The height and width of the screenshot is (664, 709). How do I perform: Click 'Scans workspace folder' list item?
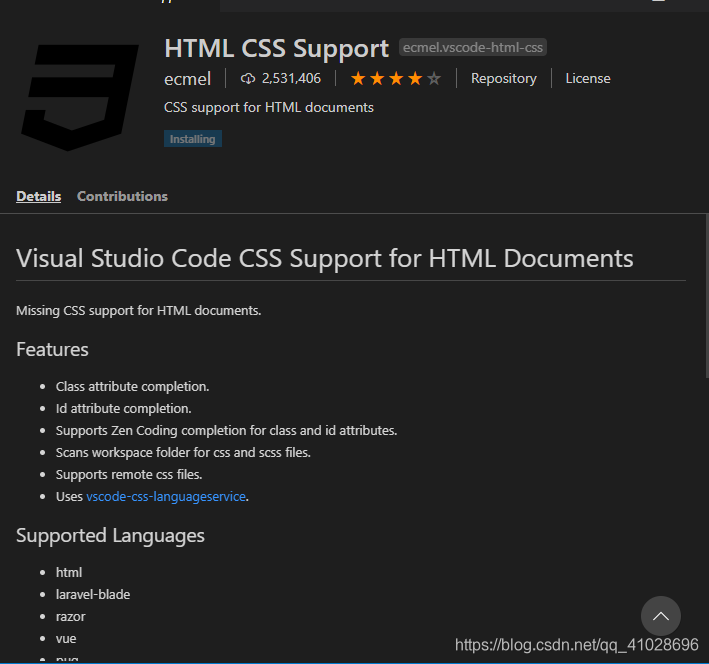183,453
